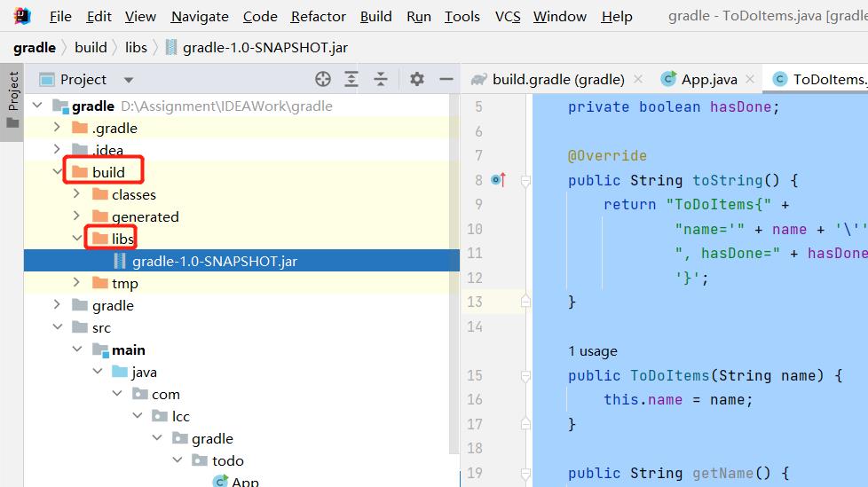Select the tmp folder in tree

tap(124, 283)
